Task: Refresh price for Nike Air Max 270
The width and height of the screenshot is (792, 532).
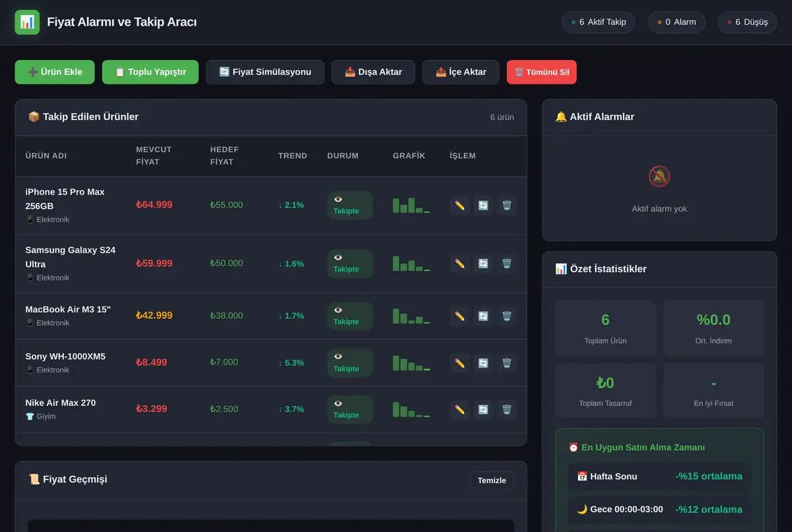Action: tap(483, 409)
